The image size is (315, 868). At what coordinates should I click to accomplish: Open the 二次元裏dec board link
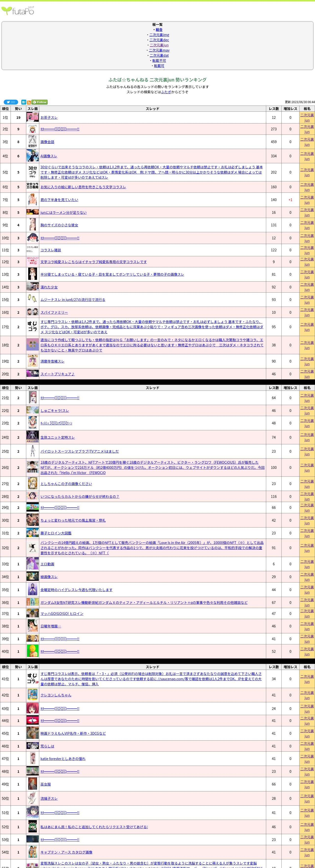[159, 40]
